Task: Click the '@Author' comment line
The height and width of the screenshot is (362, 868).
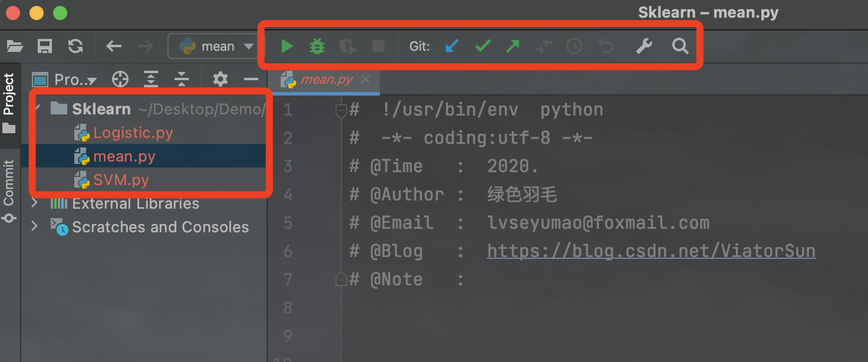Action: pyautogui.click(x=453, y=195)
